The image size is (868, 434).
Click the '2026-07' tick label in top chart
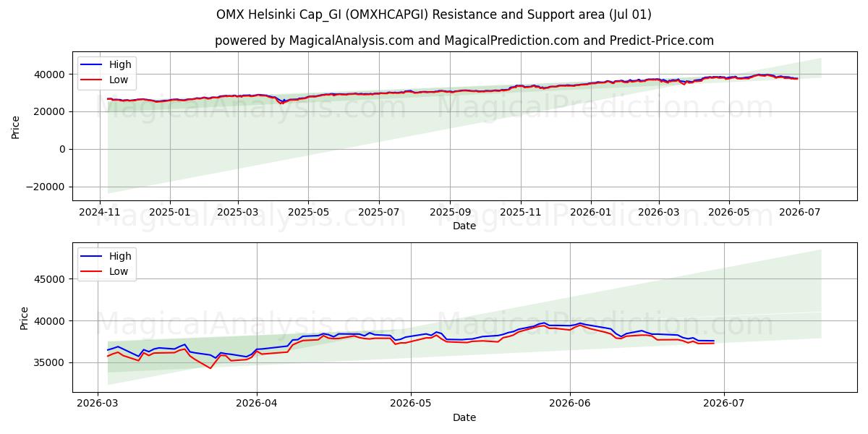[x=799, y=213]
